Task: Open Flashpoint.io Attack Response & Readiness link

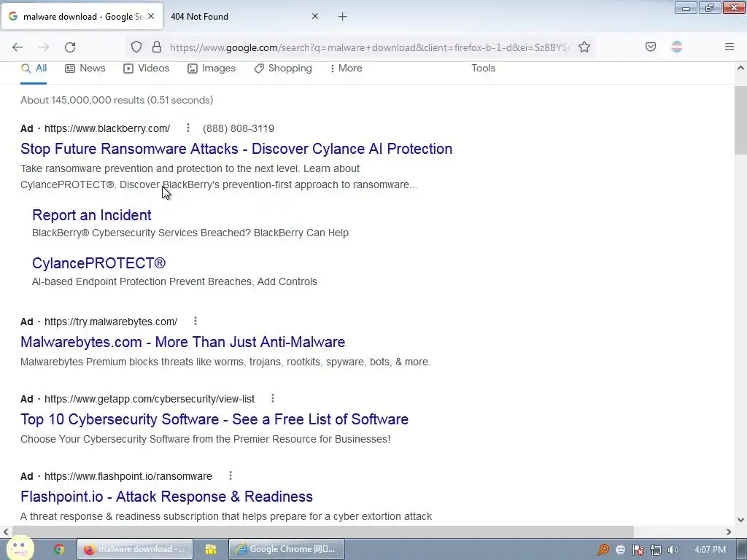Action: coord(166,497)
